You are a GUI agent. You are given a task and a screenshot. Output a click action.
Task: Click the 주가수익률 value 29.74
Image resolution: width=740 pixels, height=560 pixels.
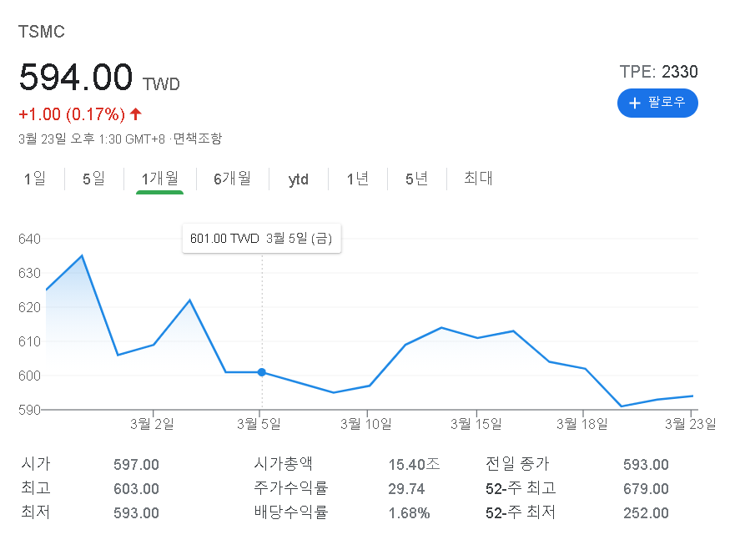click(x=406, y=489)
